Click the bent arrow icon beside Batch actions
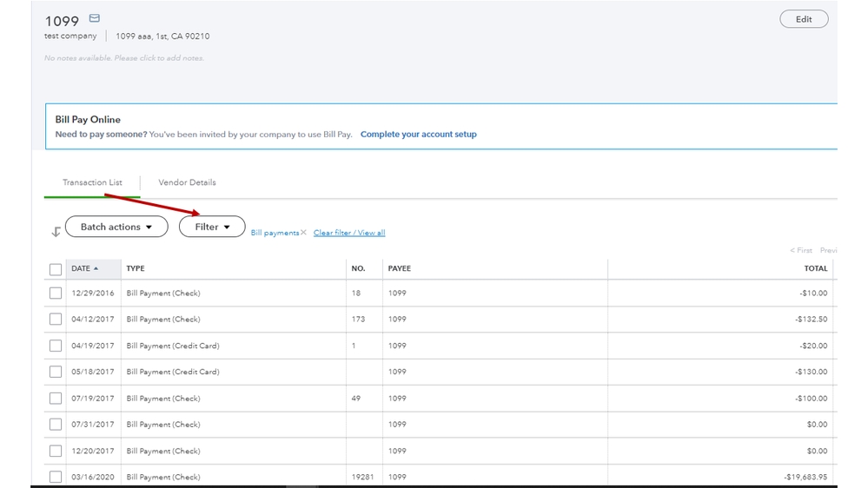Viewport: 868px width, 488px height. (x=56, y=231)
